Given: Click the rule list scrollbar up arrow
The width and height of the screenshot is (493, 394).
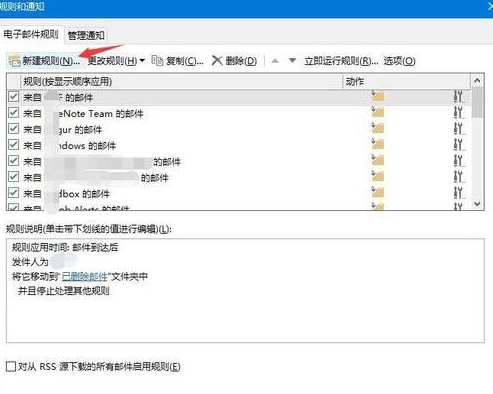Looking at the screenshot, I should click(477, 81).
